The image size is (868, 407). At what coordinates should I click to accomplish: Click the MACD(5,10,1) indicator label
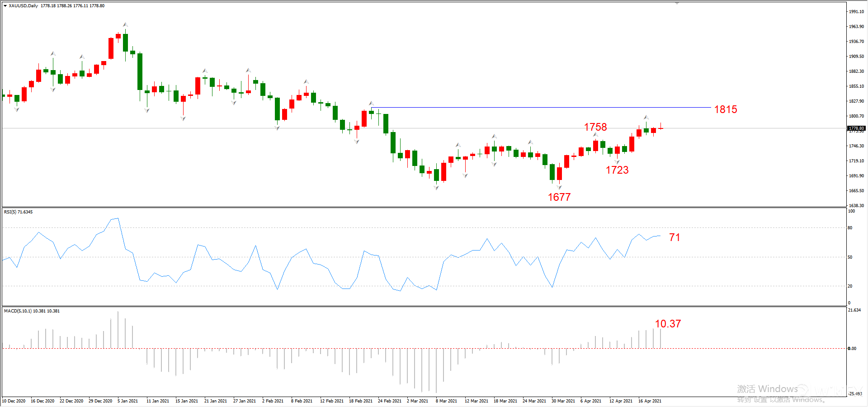[x=32, y=311]
